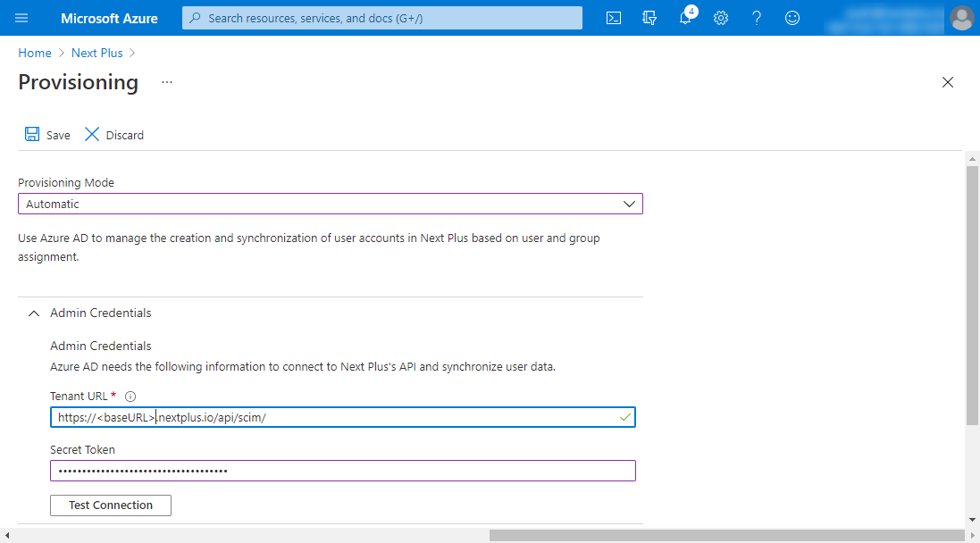This screenshot has width=980, height=543.
Task: Click the vertical scrollbar thumb
Action: (972, 296)
